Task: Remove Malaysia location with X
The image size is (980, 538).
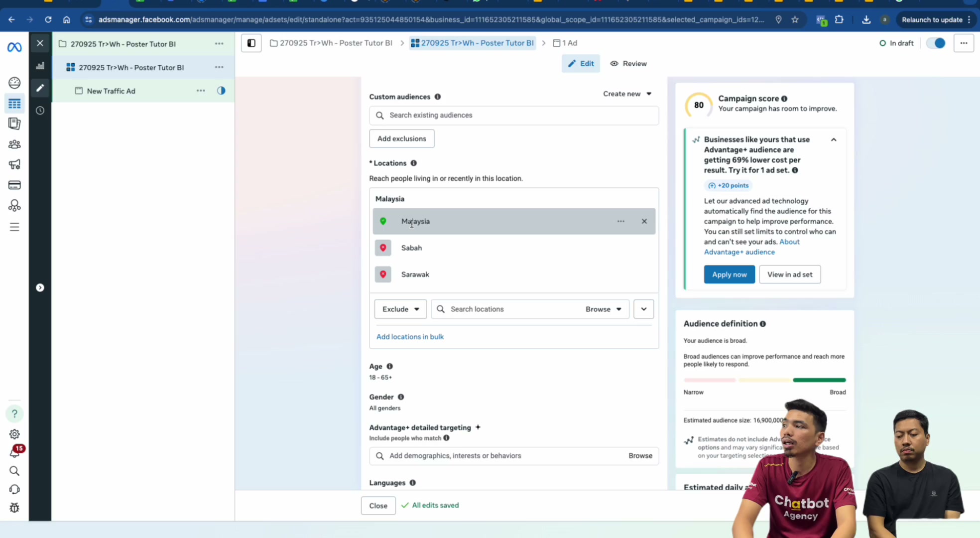Action: click(644, 221)
